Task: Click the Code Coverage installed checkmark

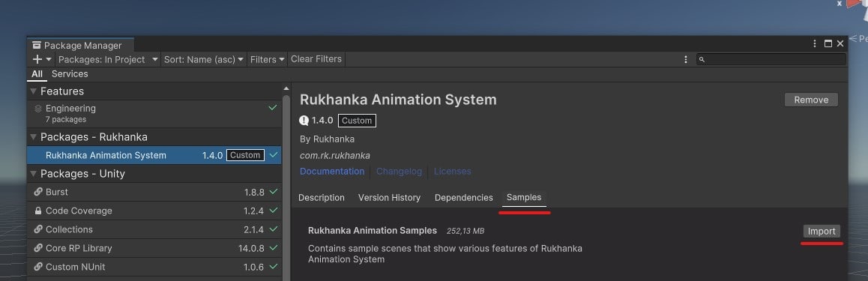Action: pyautogui.click(x=273, y=211)
